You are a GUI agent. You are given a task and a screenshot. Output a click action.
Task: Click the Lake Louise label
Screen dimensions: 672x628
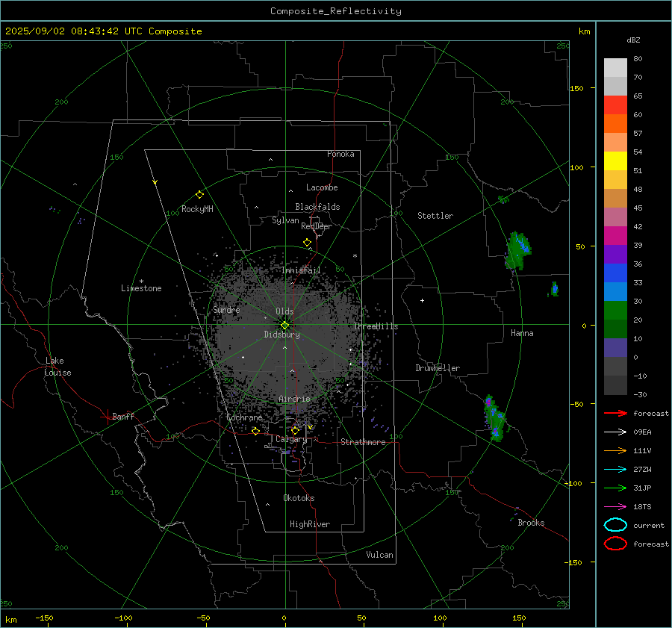(x=57, y=367)
